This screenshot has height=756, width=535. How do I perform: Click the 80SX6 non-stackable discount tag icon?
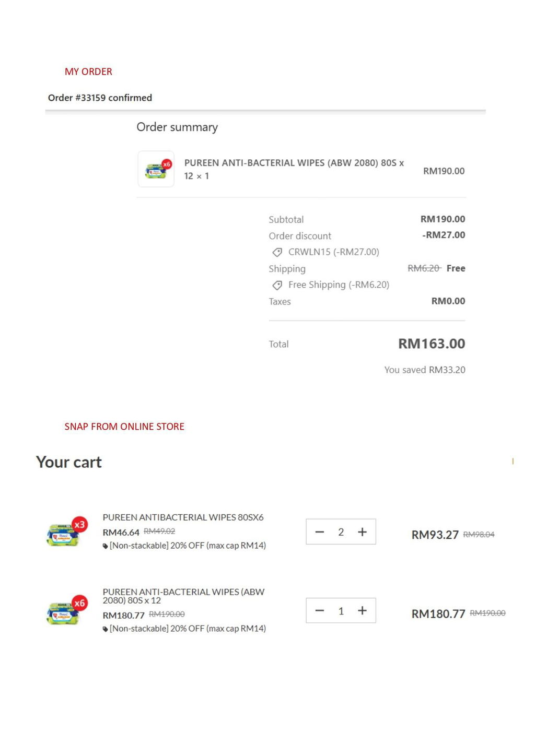click(x=105, y=546)
